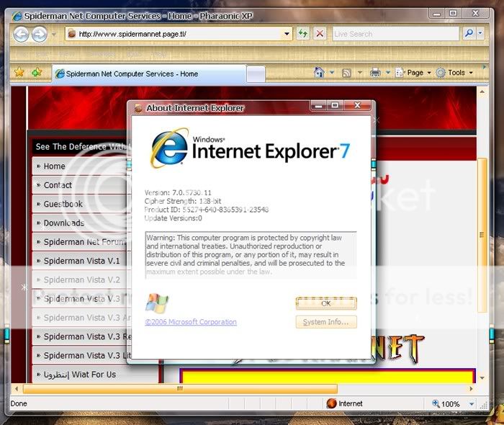Click the horizontal scroll right arrow
Screen dimensions: 504x425
tap(471, 389)
